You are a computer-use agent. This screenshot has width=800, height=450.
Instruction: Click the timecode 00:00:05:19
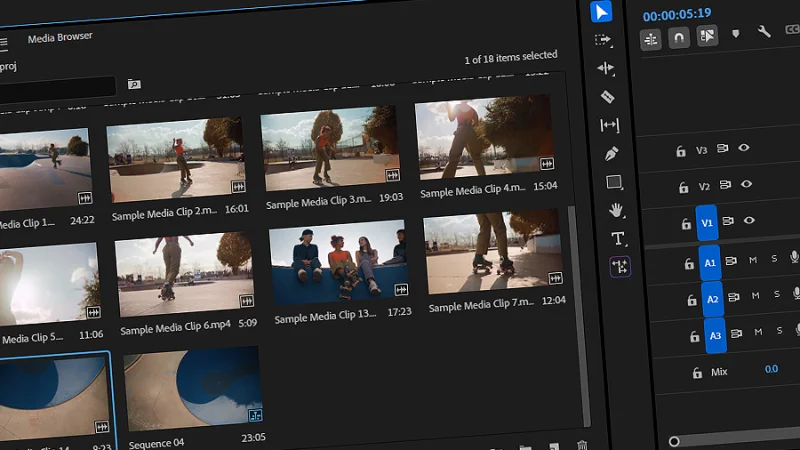pyautogui.click(x=677, y=15)
